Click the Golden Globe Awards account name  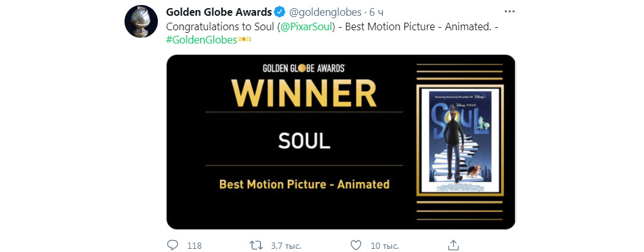tap(219, 12)
